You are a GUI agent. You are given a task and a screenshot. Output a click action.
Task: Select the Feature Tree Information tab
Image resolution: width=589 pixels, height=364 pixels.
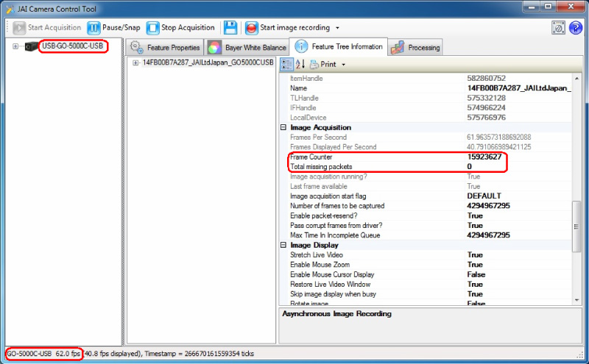[339, 46]
